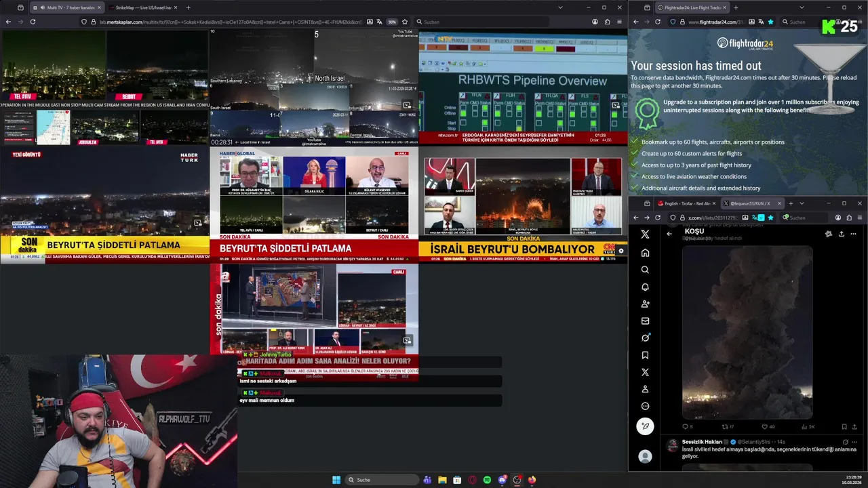
Task: Open Sessizlik Hakları profile link
Action: [703, 442]
